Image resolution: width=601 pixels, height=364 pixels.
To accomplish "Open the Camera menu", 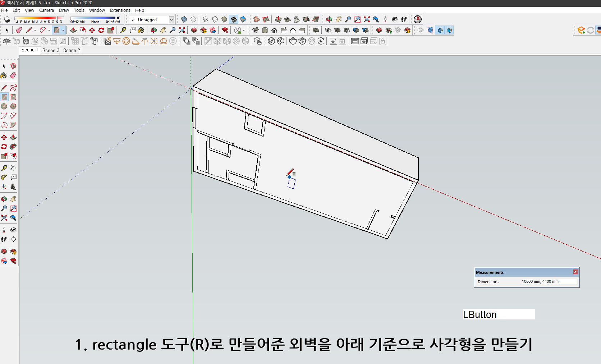I will (46, 10).
